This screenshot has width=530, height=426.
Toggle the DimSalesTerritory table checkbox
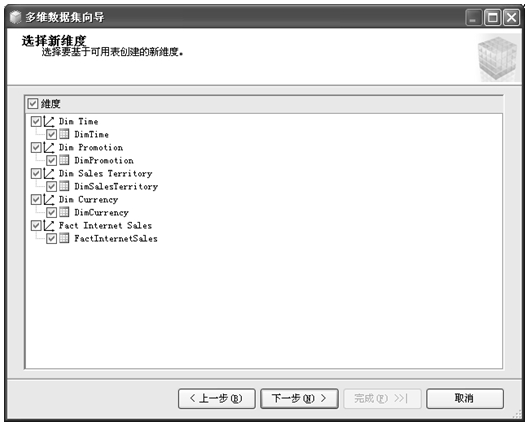tap(51, 186)
